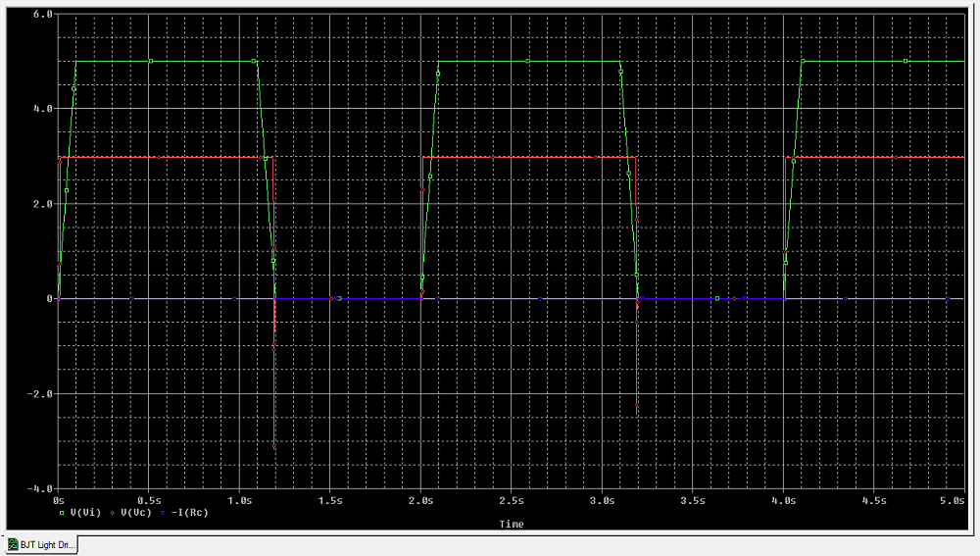Open the BJT Light Dri... plot tab
Screen dimensions: 980x556
41,545
